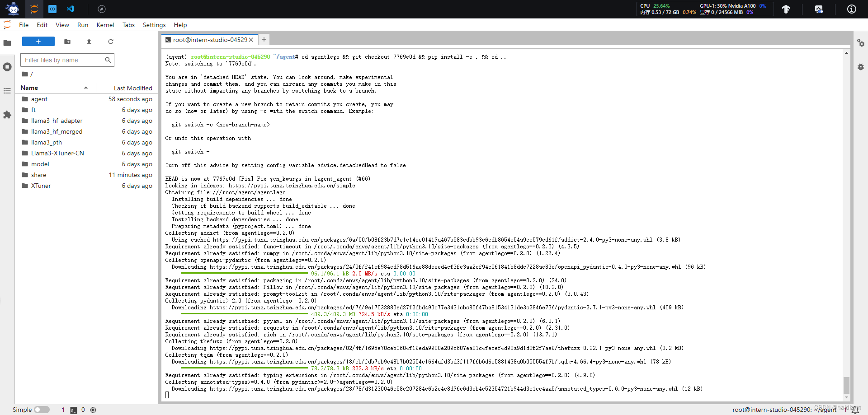This screenshot has height=415, width=868.
Task: Click '11 minutes ago' modified time
Action: [x=130, y=175]
